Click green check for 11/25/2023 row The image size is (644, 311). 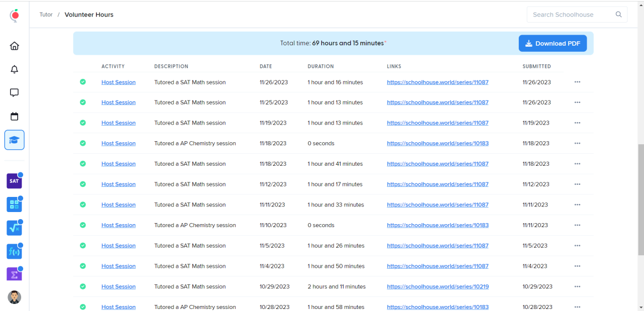83,102
